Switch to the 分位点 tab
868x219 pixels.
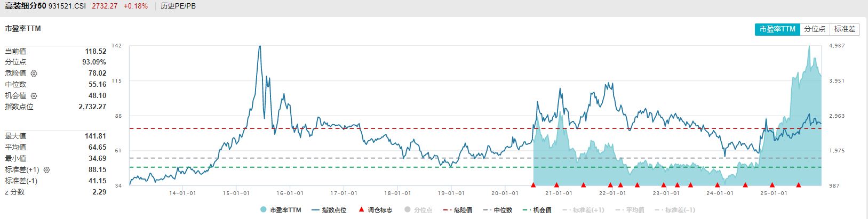(x=815, y=29)
